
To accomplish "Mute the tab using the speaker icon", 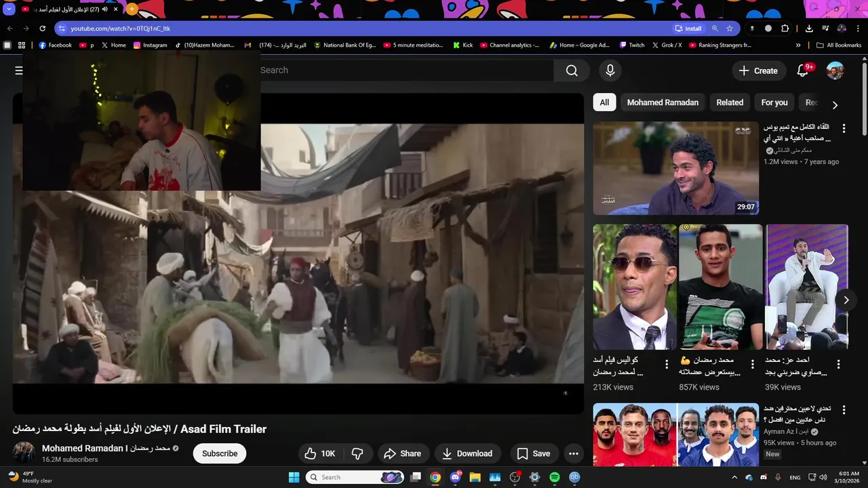I will click(x=104, y=9).
